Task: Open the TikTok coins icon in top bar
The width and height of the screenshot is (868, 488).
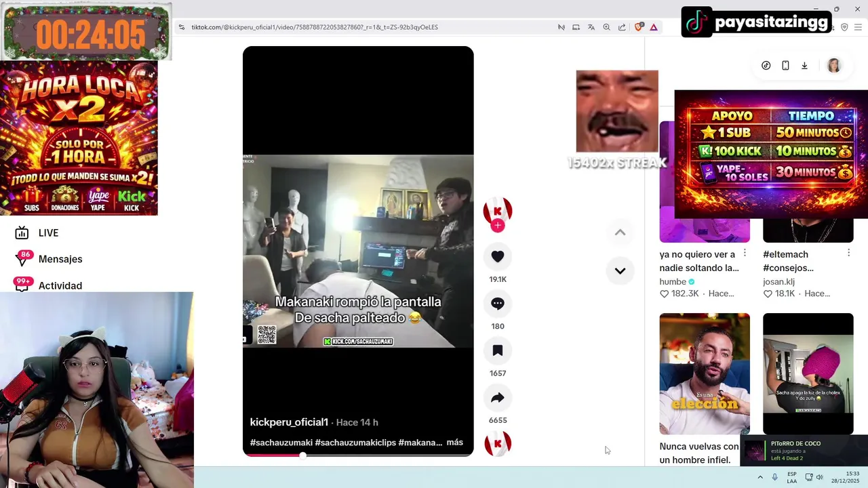Action: point(766,66)
